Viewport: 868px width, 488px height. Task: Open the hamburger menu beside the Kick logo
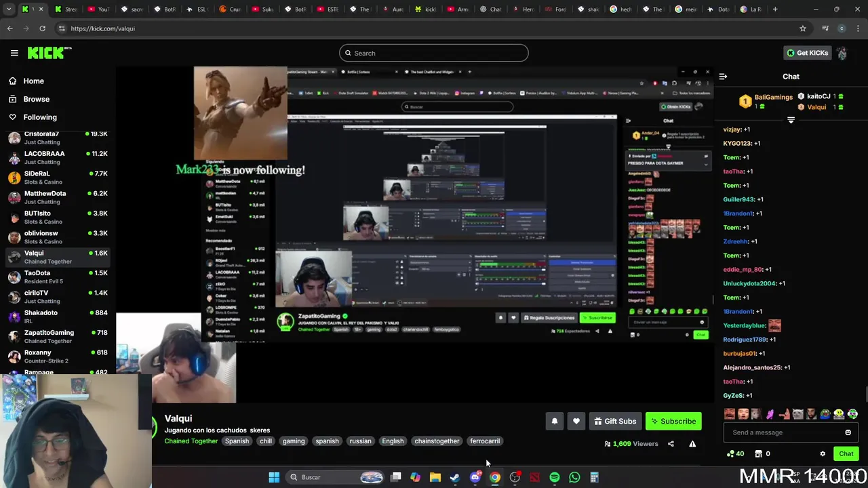(14, 53)
